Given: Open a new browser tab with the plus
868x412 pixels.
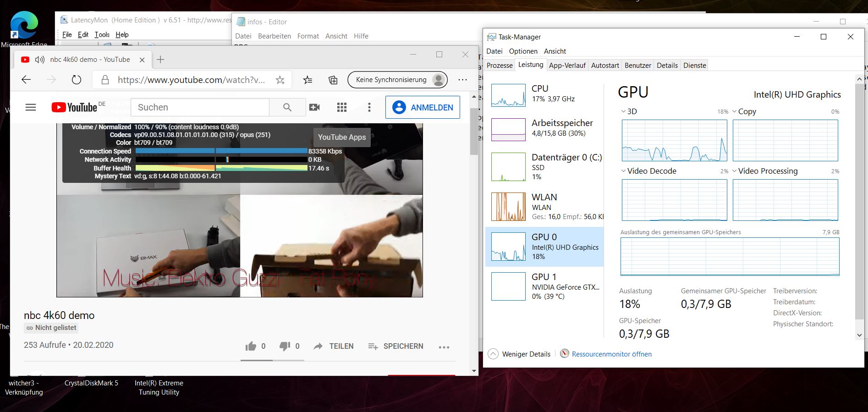Looking at the screenshot, I should 160,60.
